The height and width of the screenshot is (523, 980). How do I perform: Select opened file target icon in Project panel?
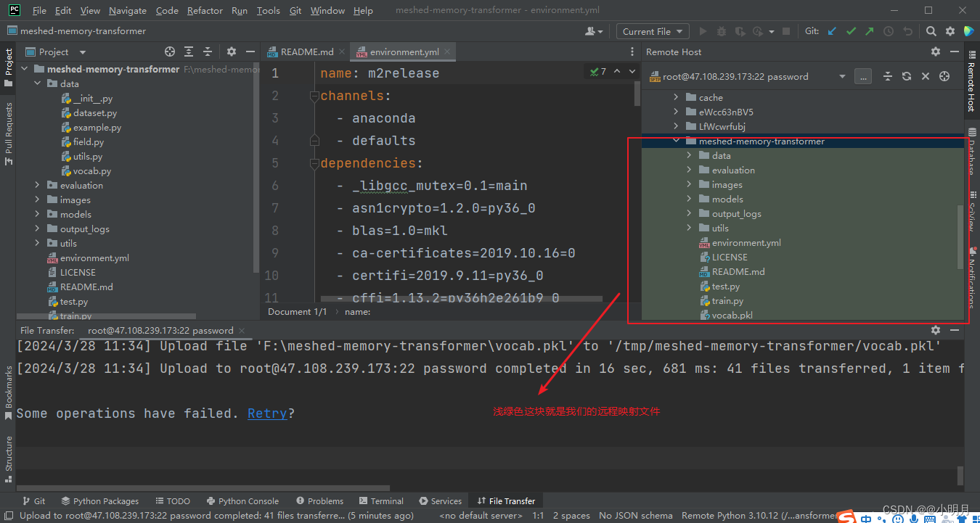tap(170, 52)
